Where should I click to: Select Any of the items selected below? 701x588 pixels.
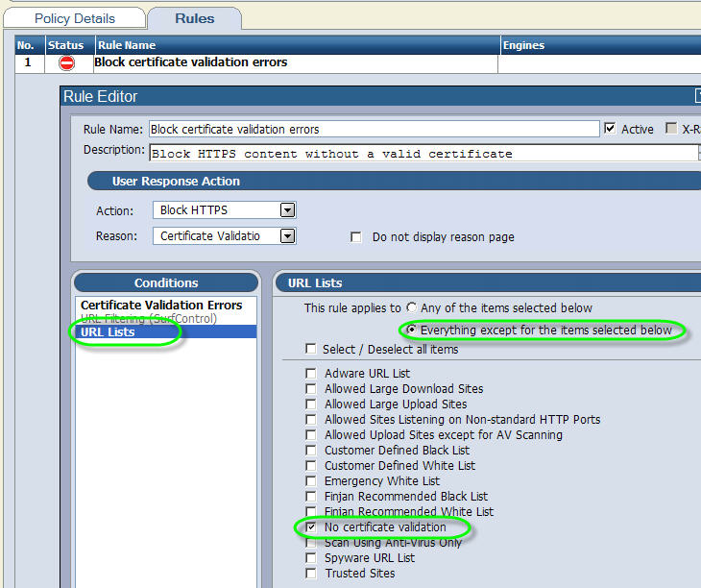pos(412,308)
